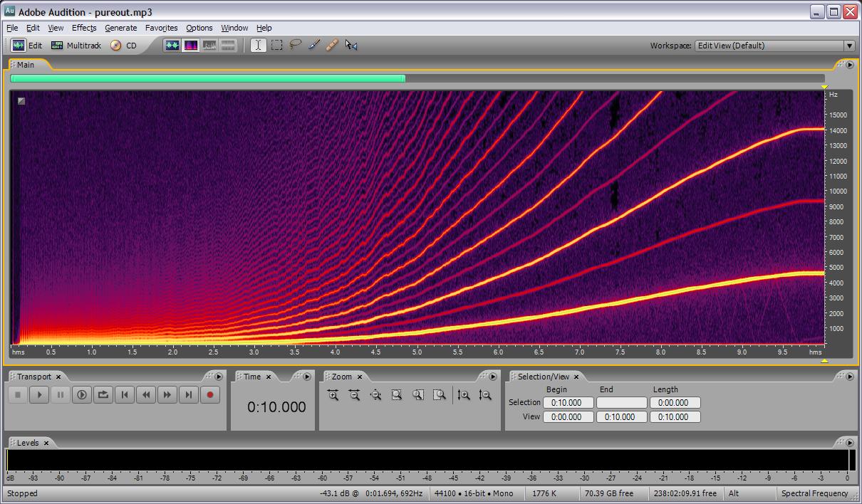Image resolution: width=862 pixels, height=504 pixels.
Task: Select the Time Selection tool
Action: pyautogui.click(x=258, y=46)
